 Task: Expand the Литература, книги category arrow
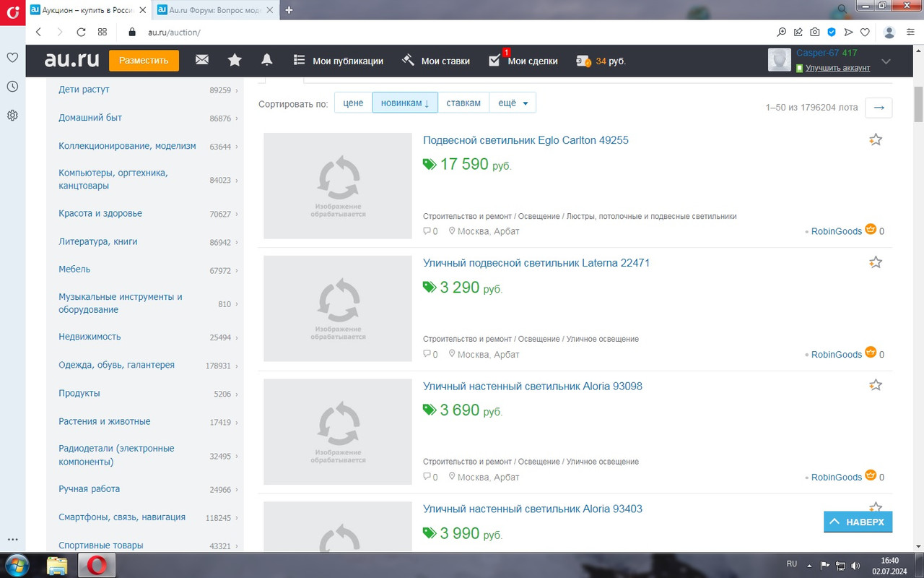237,243
